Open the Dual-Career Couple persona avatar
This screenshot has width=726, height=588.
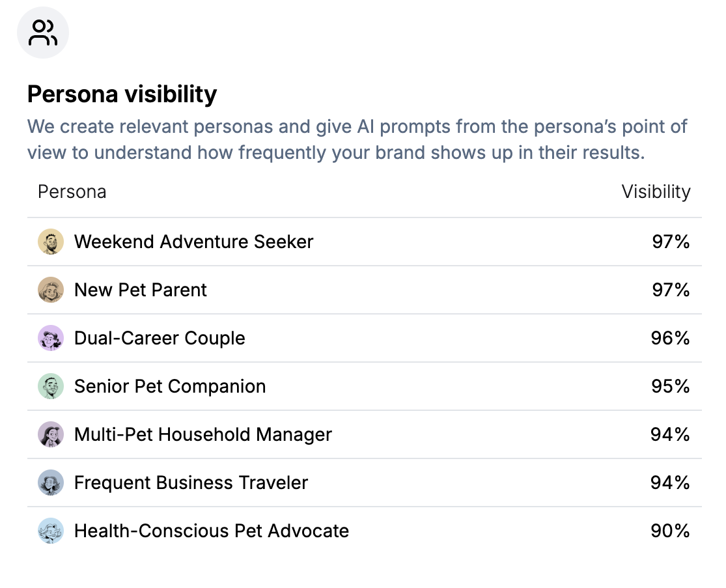tap(51, 338)
